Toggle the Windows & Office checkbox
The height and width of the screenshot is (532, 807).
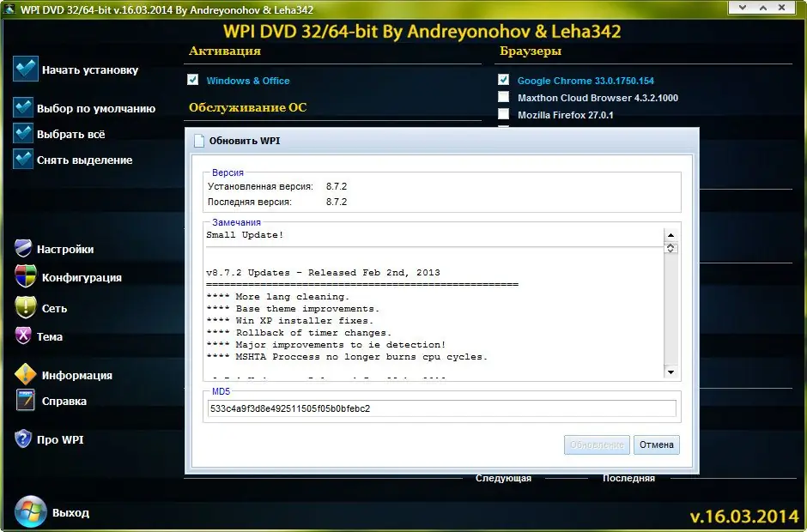(193, 79)
